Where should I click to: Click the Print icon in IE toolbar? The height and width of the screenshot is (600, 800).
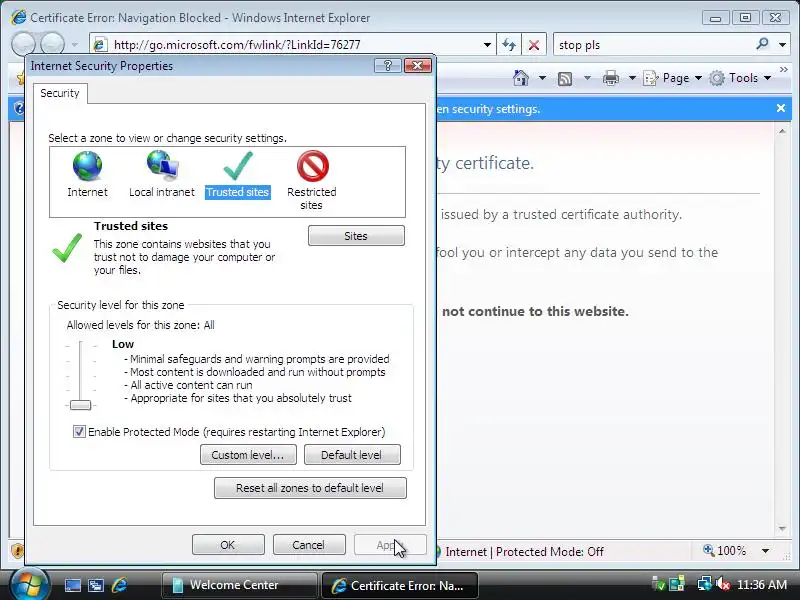coord(611,79)
